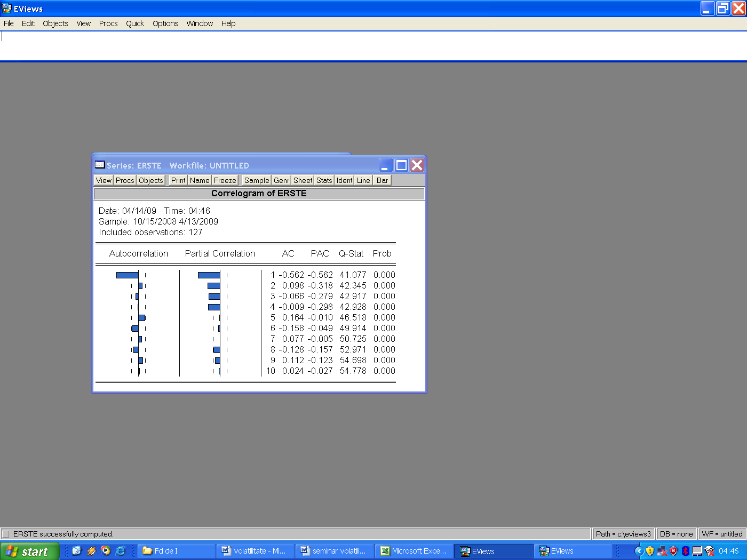
Task: Click the Name button in the series window
Action: (200, 180)
